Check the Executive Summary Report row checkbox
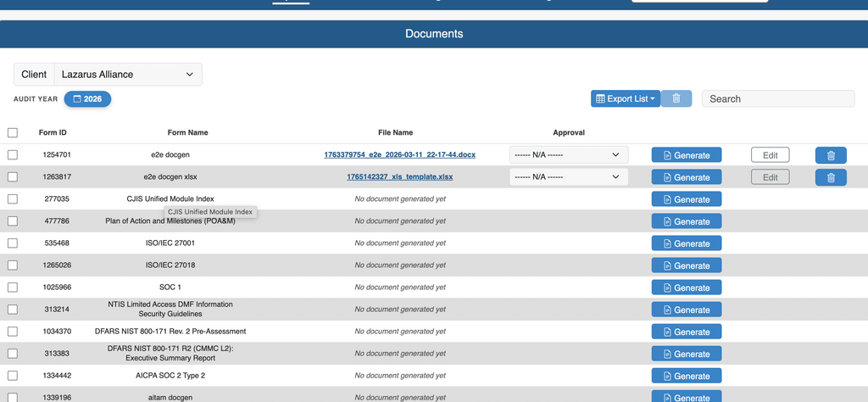The image size is (868, 402). [x=13, y=354]
